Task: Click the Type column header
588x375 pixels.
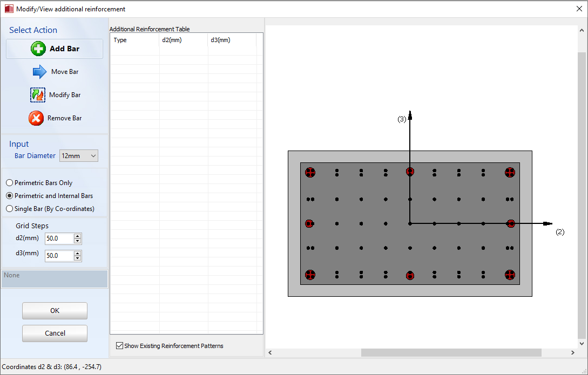Action: (x=134, y=40)
